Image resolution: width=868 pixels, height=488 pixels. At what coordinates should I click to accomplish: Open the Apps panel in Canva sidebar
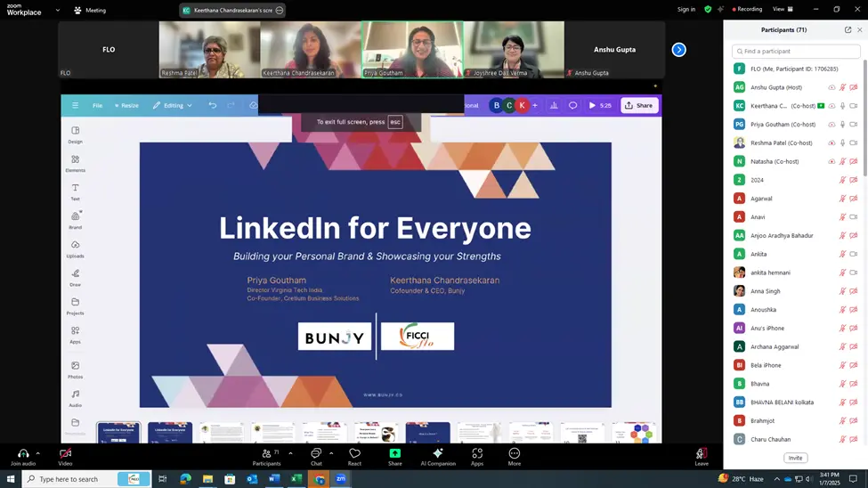point(76,335)
